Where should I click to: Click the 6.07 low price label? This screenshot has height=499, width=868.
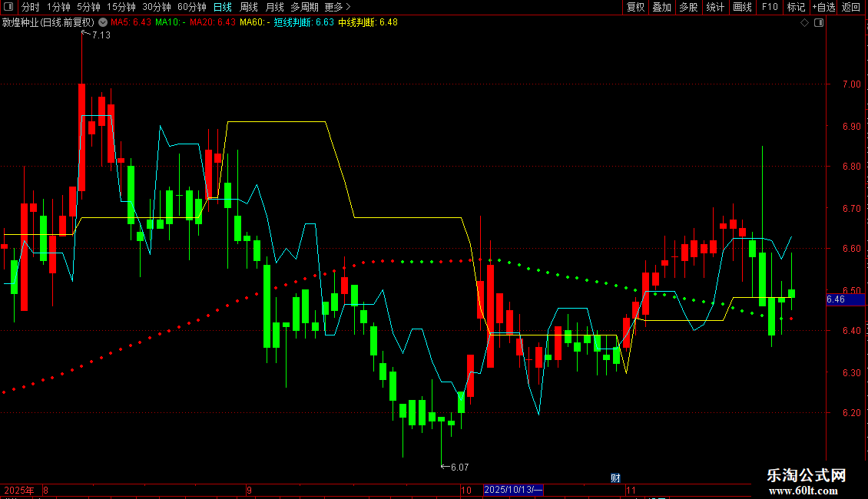[x=459, y=468]
